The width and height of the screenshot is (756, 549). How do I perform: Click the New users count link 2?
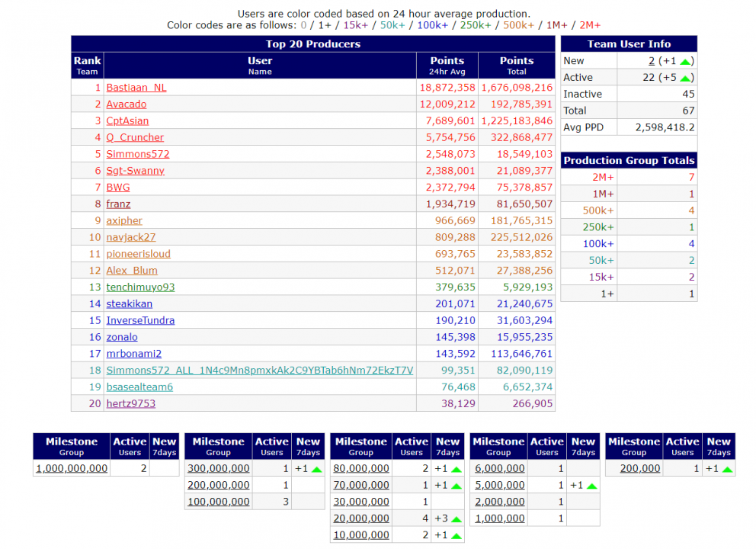click(651, 61)
